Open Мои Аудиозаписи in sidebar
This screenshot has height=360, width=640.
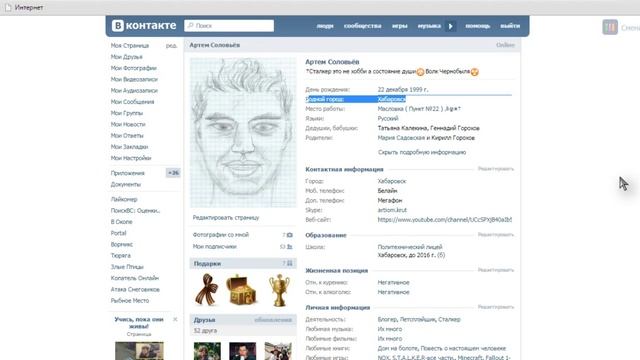134,91
